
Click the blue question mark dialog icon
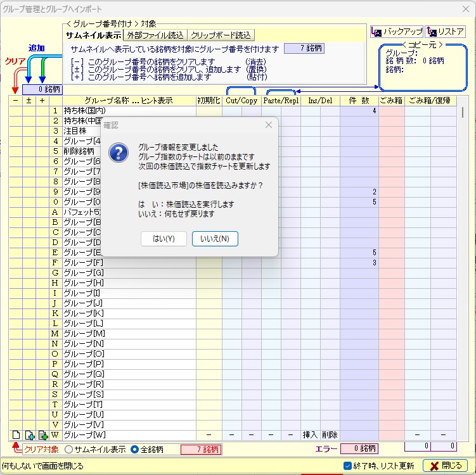120,152
